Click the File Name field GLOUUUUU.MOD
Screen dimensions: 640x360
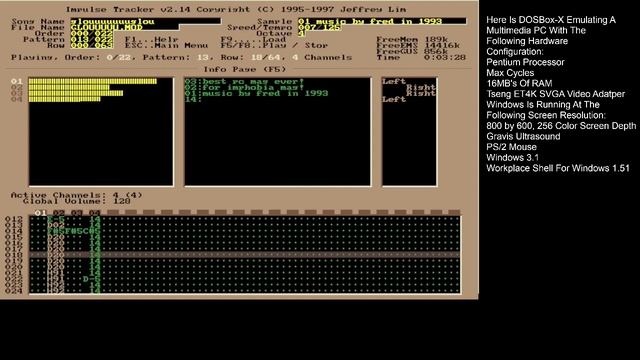point(124,27)
